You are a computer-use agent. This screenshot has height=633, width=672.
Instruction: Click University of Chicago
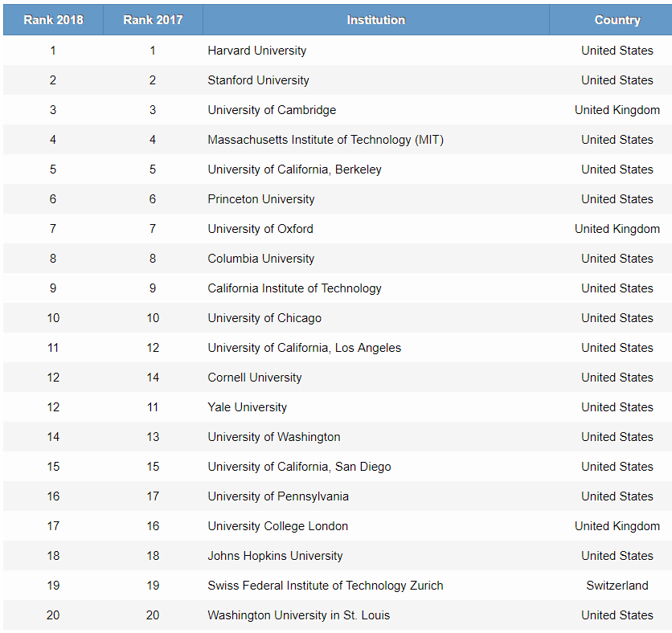coord(264,318)
